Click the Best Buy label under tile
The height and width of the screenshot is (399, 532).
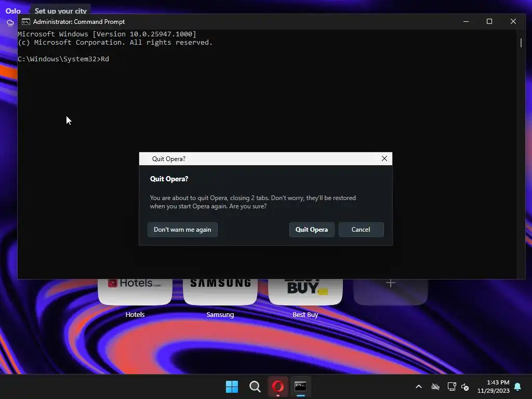pos(305,314)
